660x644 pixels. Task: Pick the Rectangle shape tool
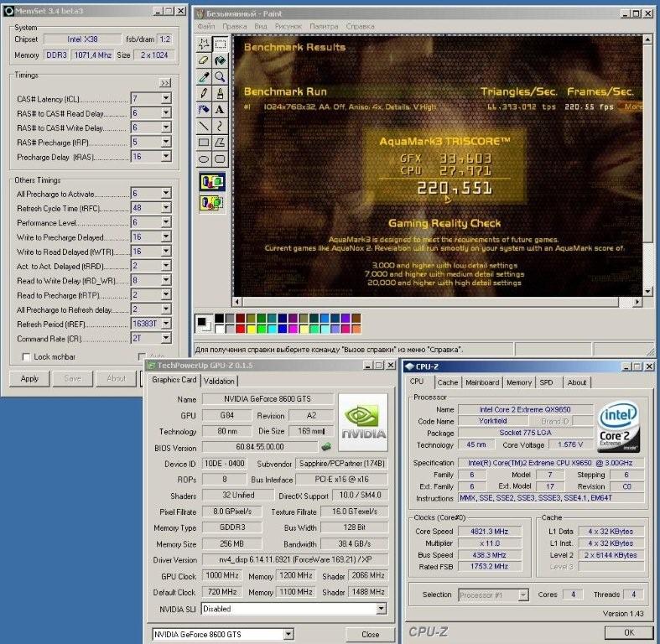point(204,143)
